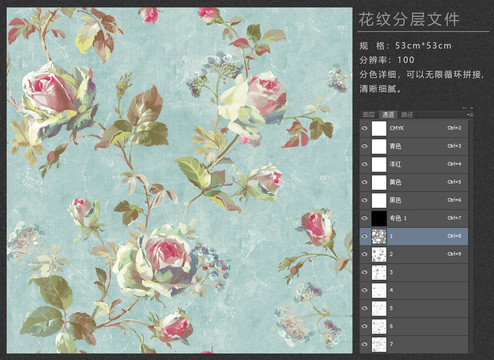Open the Channels panel flyout menu
494x360 pixels.
click(x=469, y=115)
